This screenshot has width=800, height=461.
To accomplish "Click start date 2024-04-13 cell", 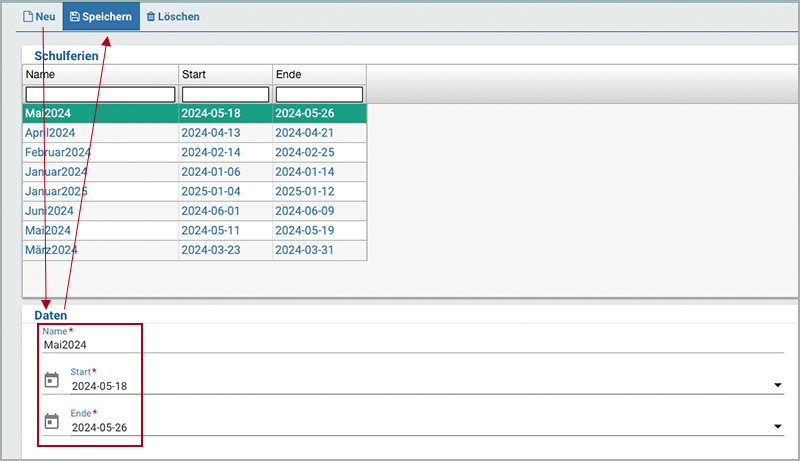I will (x=226, y=133).
